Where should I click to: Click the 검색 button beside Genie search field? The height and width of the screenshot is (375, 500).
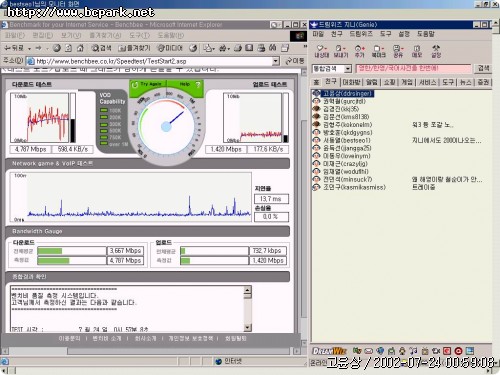coord(483,68)
